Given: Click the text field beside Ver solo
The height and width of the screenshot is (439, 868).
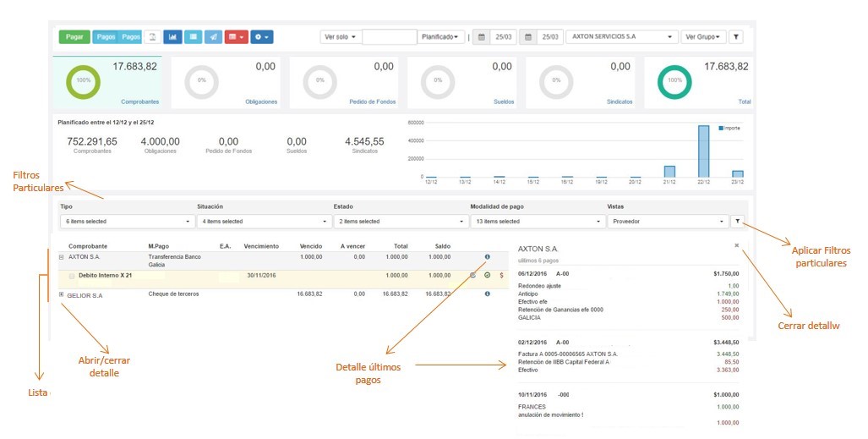Looking at the screenshot, I should click(x=389, y=37).
